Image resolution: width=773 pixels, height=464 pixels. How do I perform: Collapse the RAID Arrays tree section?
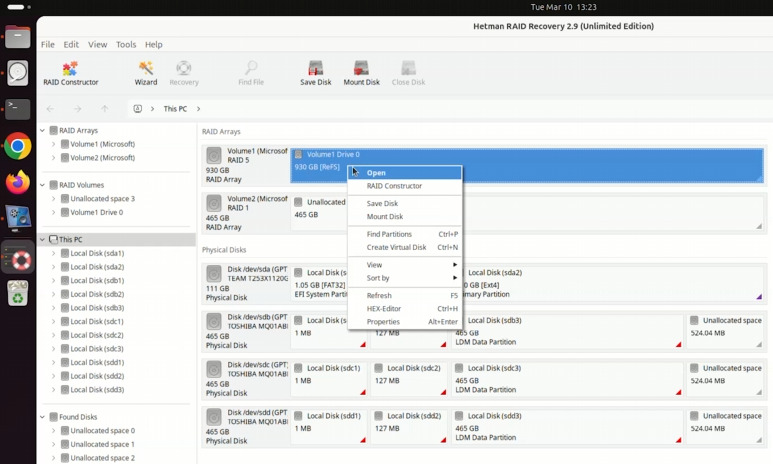point(42,130)
